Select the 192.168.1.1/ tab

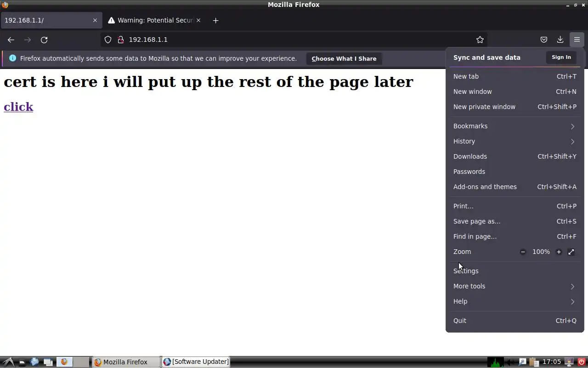pos(51,20)
